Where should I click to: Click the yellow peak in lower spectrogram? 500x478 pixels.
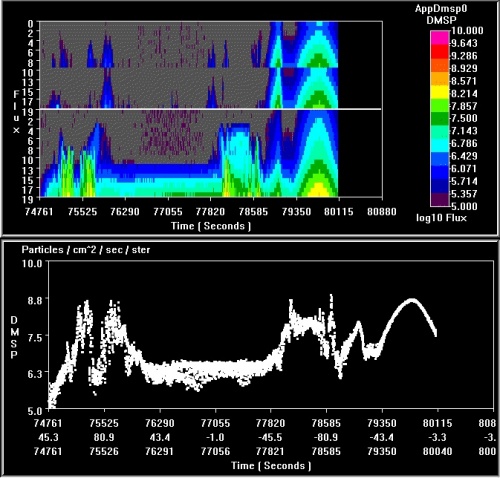coord(319,189)
